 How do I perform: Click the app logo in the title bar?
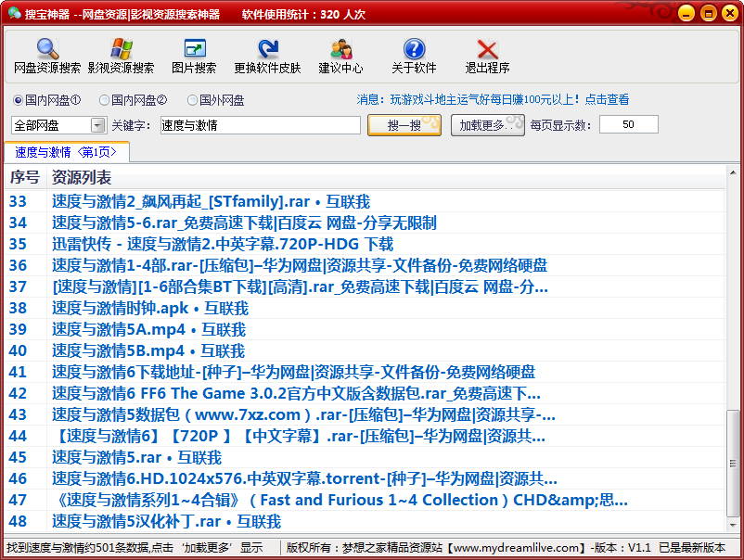click(x=14, y=13)
